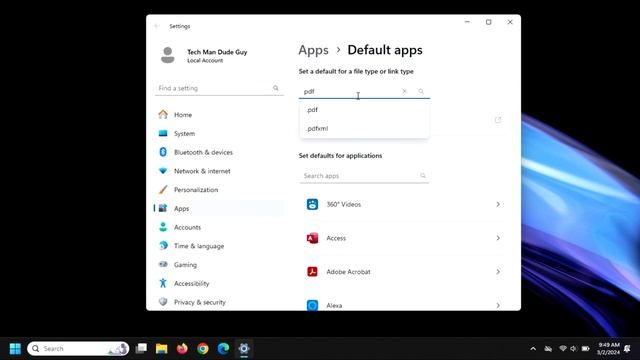Click the Adobe Acrobat app icon
The height and width of the screenshot is (360, 640).
(312, 271)
